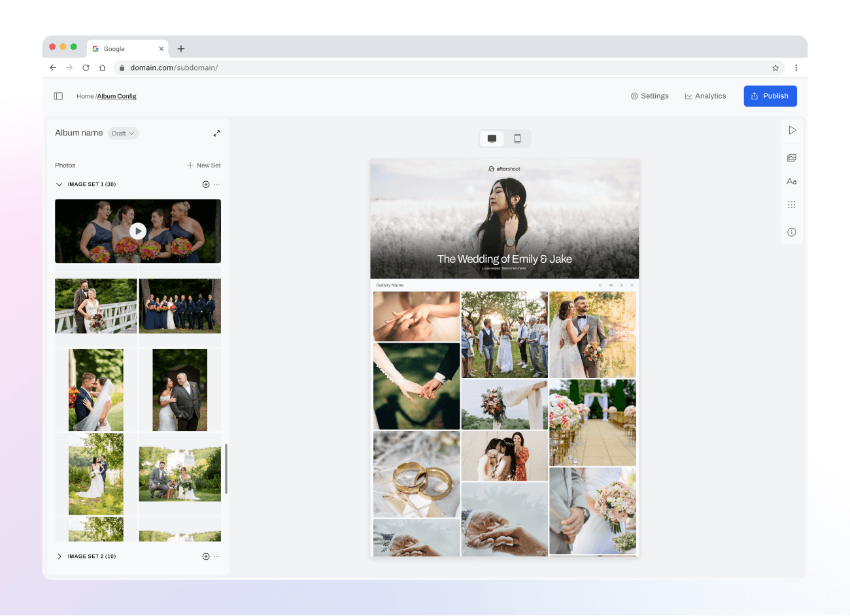Open the typography settings icon
850x616 pixels.
click(792, 181)
